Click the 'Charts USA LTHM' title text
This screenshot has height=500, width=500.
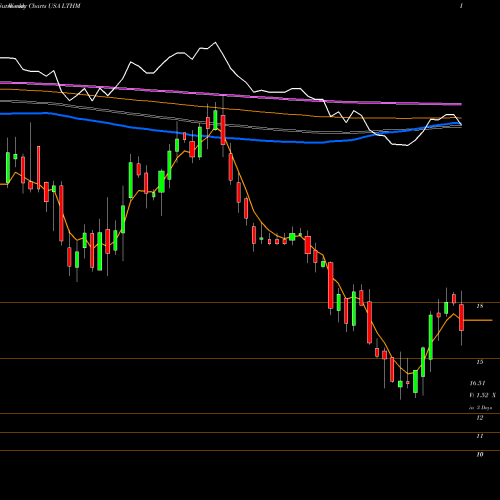(x=54, y=6)
